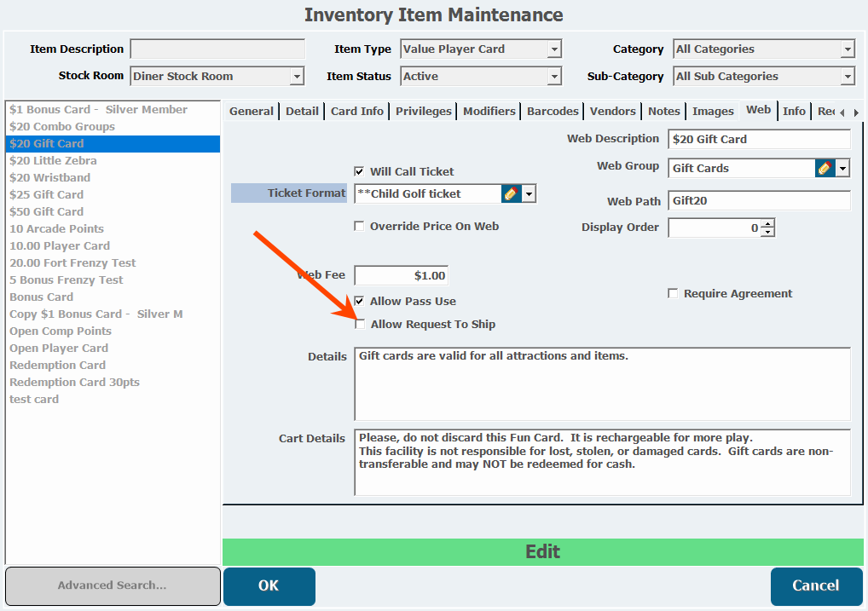Viewport: 868px width, 611px height.
Task: Click the pencil icon in Ticket Format field
Action: (x=511, y=194)
